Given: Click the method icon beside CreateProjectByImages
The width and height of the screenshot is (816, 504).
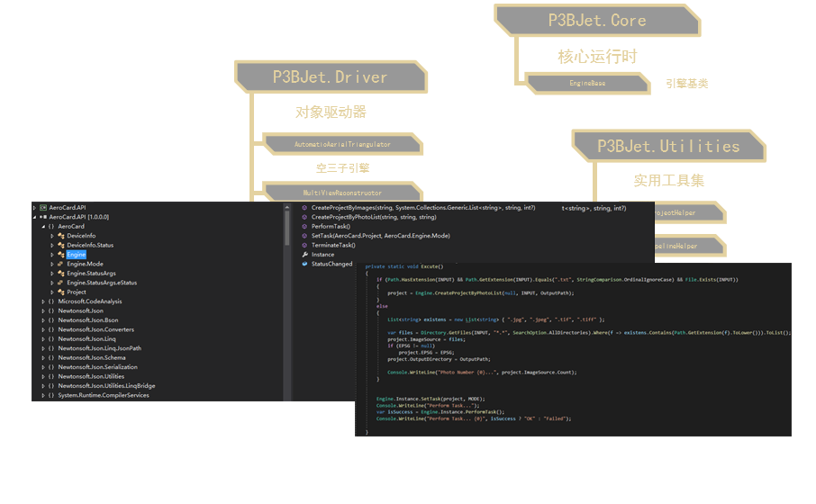Looking at the screenshot, I should pyautogui.click(x=304, y=208).
